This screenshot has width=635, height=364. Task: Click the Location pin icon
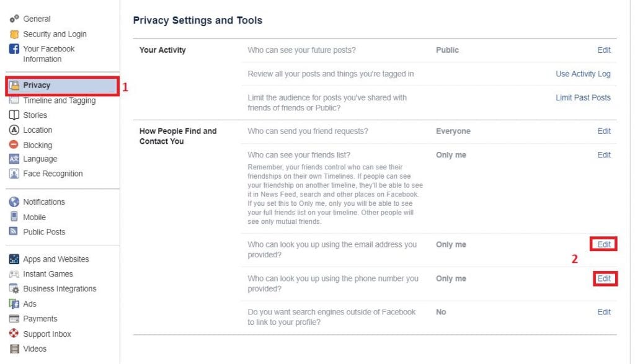tap(14, 130)
